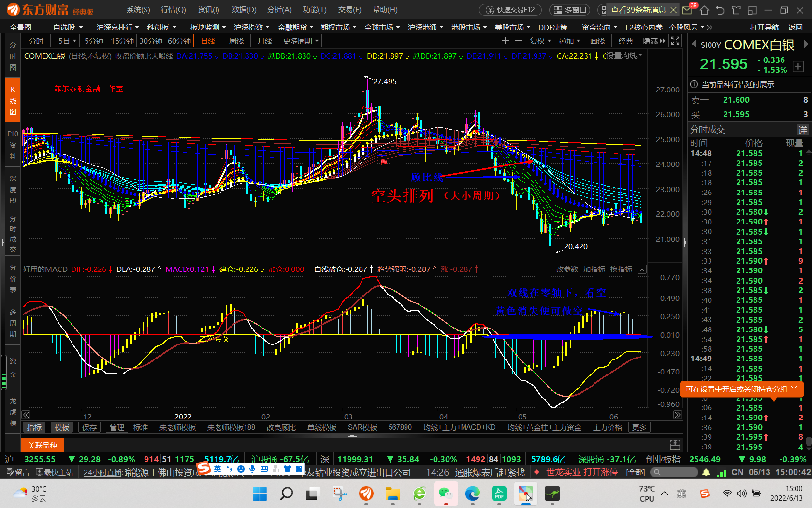This screenshot has width=812, height=508.
Task: Expand 资金流向 dropdown menu
Action: coord(599,28)
